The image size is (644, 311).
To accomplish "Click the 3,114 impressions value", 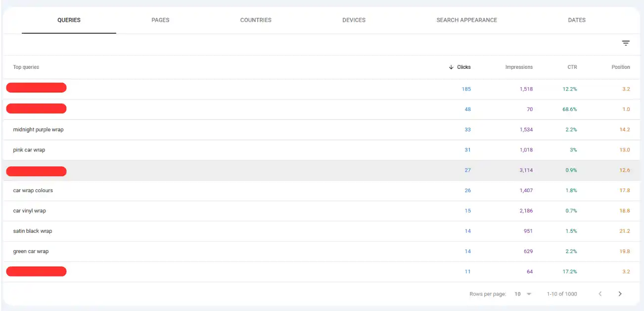I will pos(526,170).
